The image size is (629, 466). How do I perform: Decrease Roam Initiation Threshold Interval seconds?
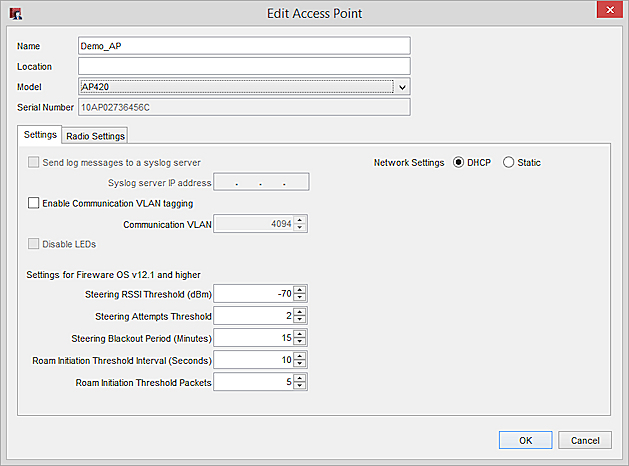300,364
